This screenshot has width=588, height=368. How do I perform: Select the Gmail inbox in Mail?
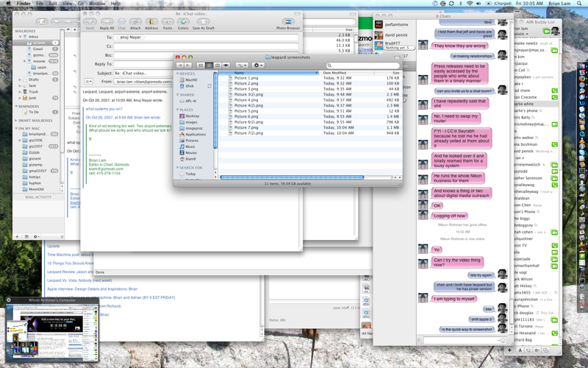[37, 49]
